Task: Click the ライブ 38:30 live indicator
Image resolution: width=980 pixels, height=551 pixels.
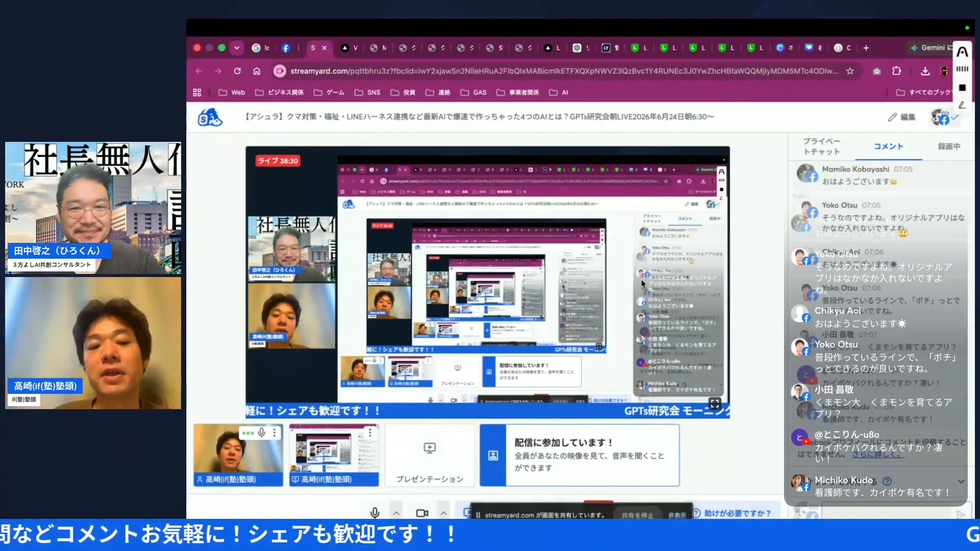Action: pos(278,161)
